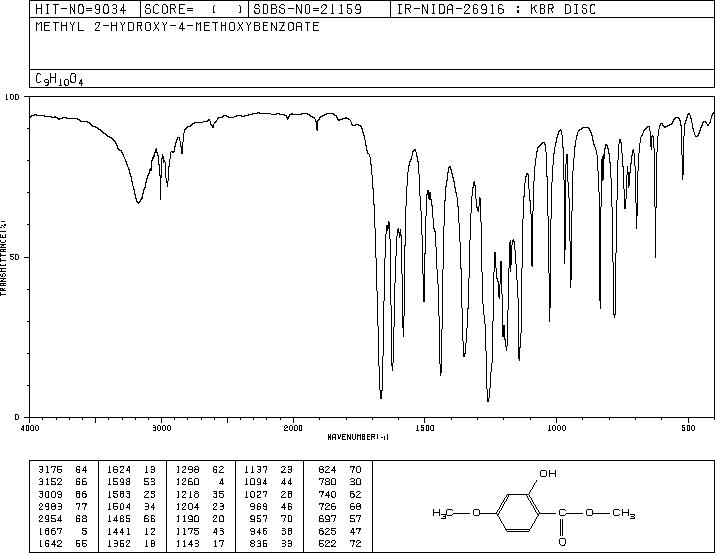
Task: Select peak table entry 1598
Action: 119,482
